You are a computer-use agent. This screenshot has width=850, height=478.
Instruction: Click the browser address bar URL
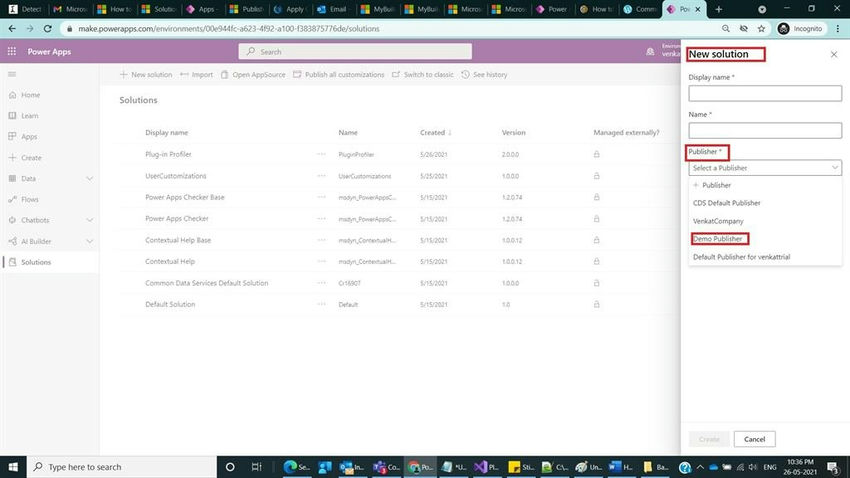[x=229, y=29]
